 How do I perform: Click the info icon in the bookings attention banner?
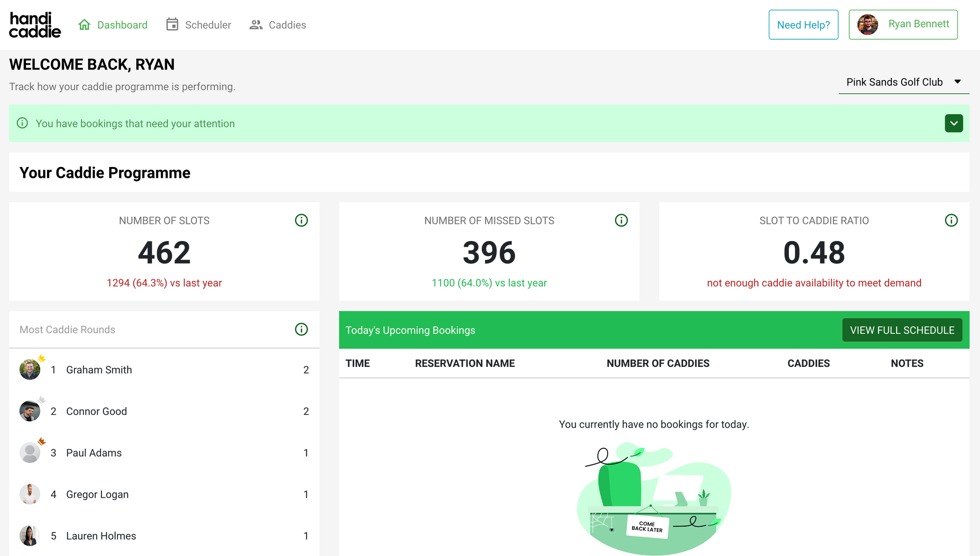(23, 123)
